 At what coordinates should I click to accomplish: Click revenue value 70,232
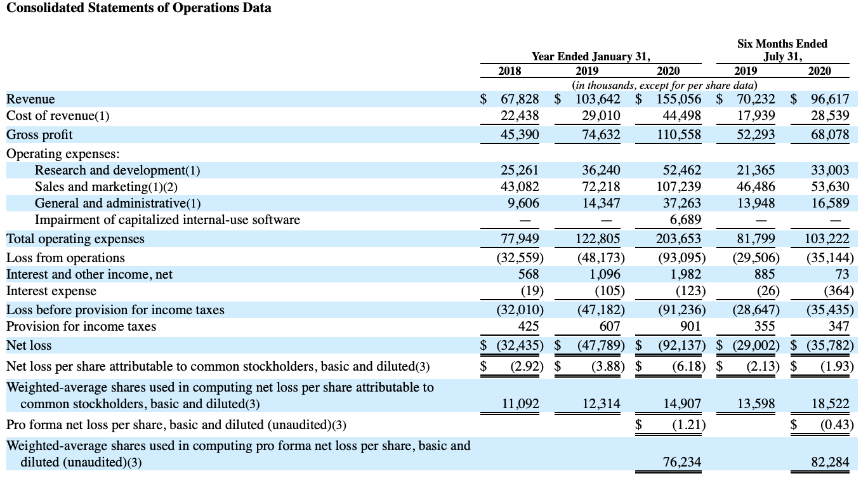point(756,99)
